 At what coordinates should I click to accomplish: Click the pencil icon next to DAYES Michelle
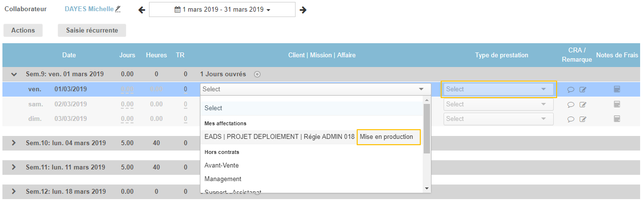coord(118,9)
